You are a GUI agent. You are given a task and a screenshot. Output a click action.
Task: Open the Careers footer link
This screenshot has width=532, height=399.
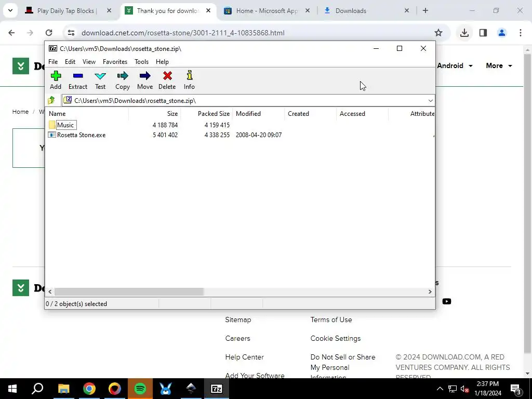pyautogui.click(x=237, y=338)
